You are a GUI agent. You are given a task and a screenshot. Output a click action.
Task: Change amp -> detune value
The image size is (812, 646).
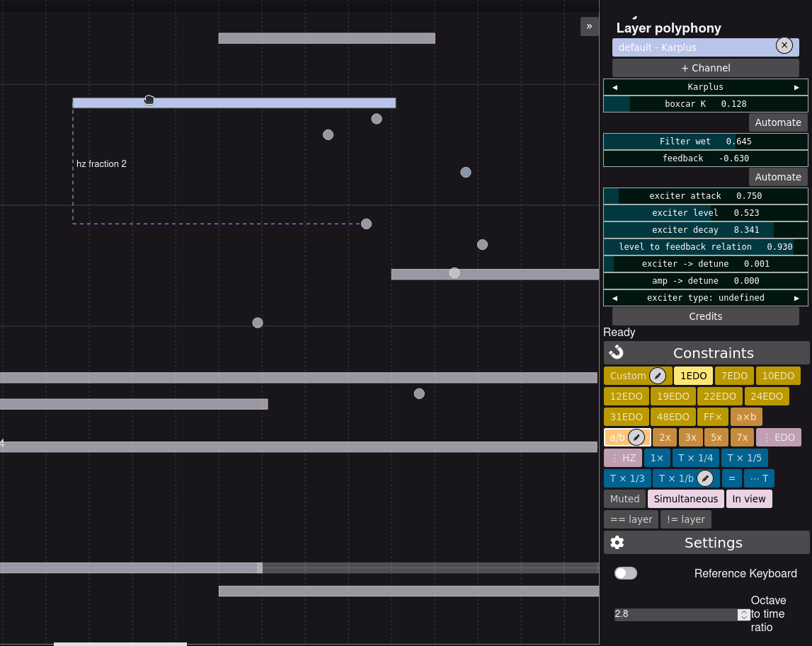(705, 281)
